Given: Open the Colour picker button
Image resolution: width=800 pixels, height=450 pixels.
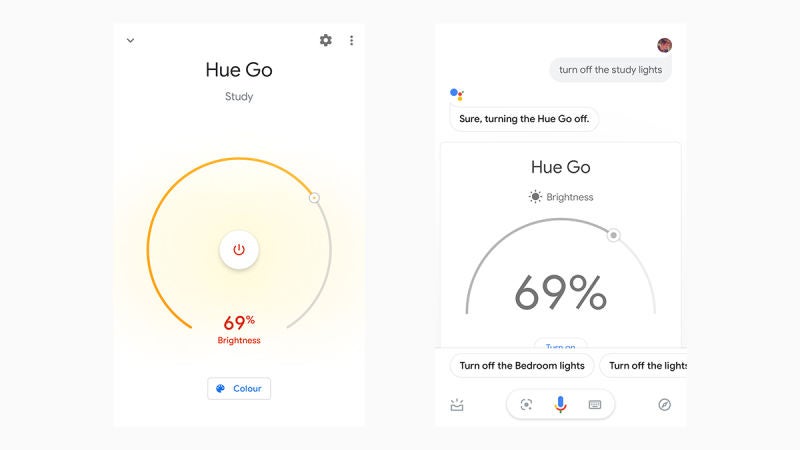Looking at the screenshot, I should coord(239,388).
